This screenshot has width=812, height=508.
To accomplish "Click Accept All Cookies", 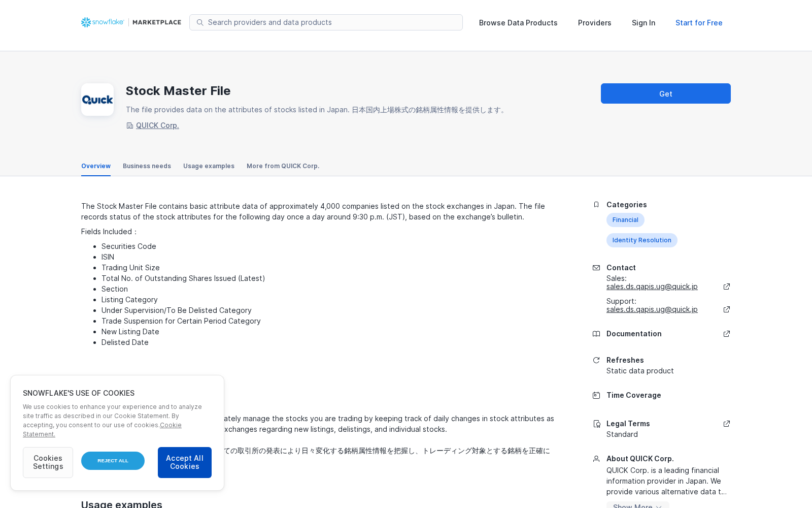I will 185,462.
